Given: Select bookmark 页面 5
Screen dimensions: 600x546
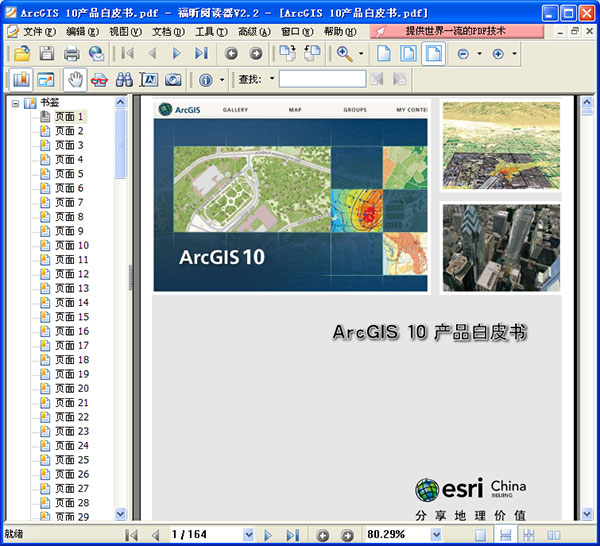Looking at the screenshot, I should pos(69,174).
